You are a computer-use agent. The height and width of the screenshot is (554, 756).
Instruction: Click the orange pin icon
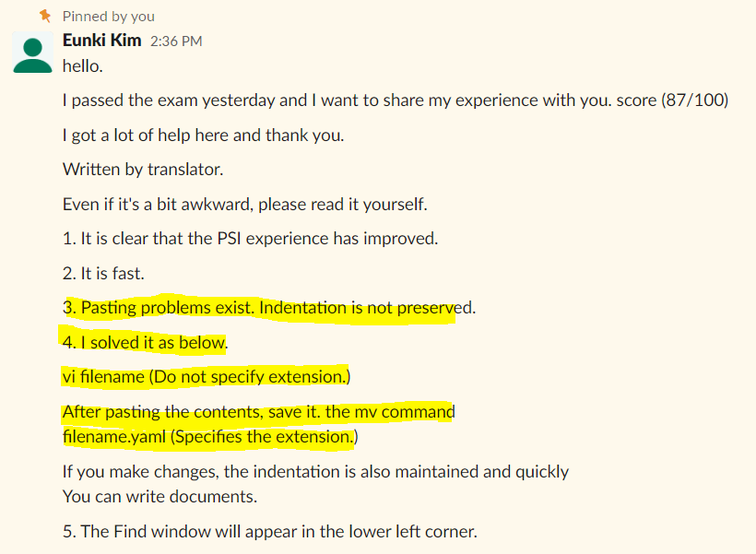click(45, 16)
